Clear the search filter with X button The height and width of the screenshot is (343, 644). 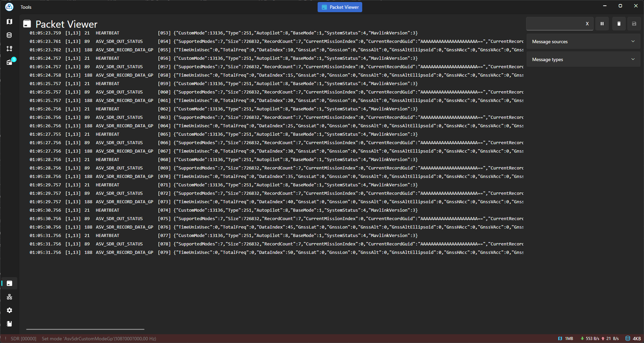coord(587,24)
